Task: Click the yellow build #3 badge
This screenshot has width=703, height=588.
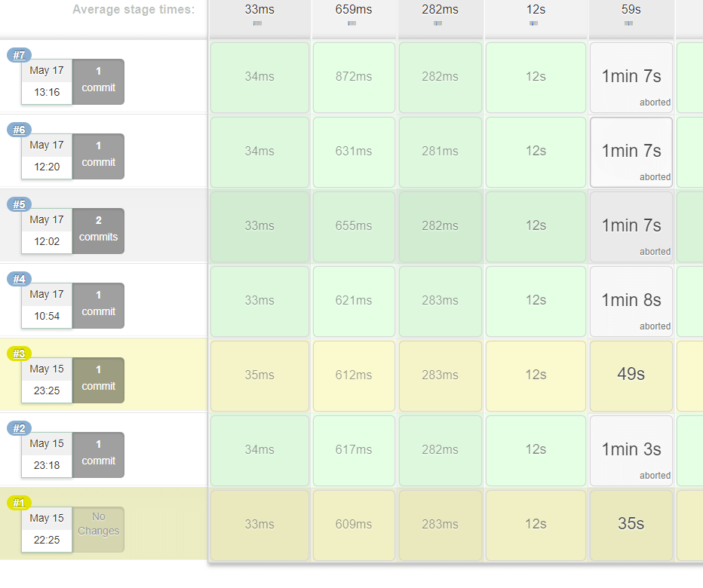Action: (x=19, y=354)
